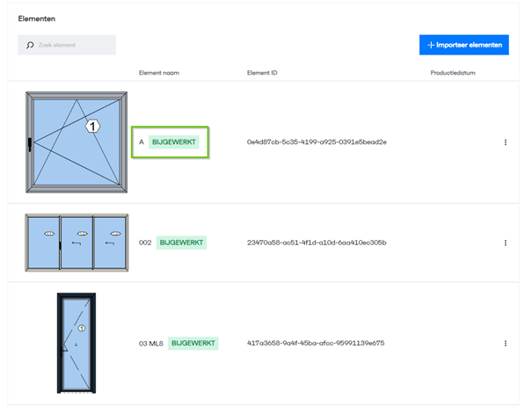Click the Elementen section heading

pyautogui.click(x=37, y=18)
